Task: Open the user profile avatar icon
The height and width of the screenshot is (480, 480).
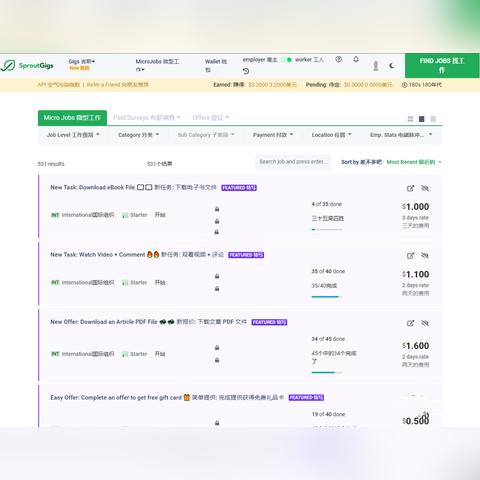Action: [x=376, y=66]
